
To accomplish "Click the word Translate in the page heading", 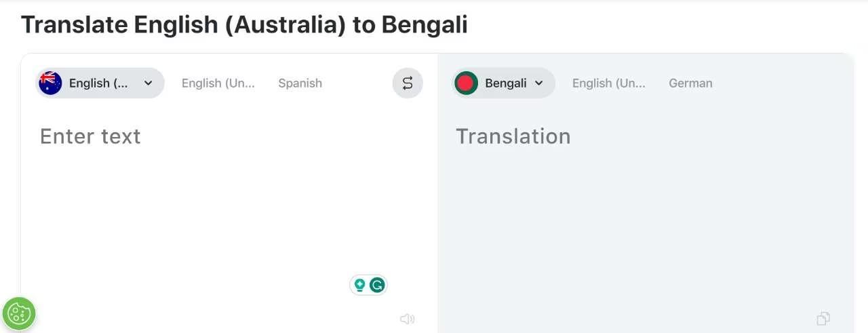I will (75, 25).
